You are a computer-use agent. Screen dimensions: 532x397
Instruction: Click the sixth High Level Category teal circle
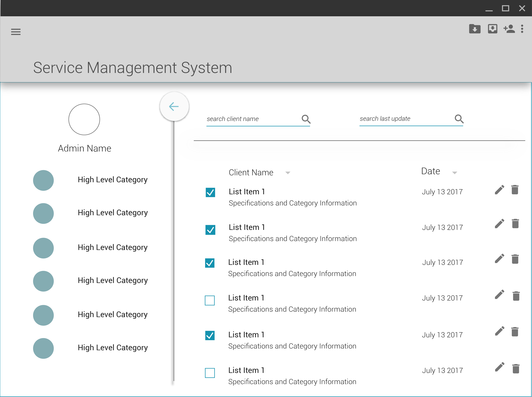44,349
